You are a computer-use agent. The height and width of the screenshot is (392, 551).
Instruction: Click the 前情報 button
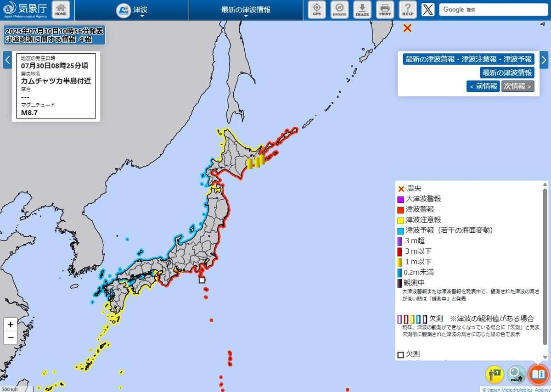(484, 86)
